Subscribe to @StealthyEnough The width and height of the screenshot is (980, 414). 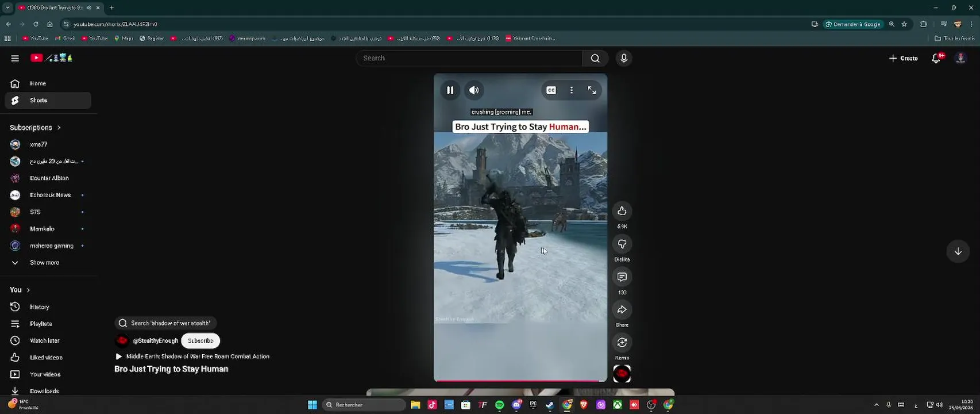(200, 340)
